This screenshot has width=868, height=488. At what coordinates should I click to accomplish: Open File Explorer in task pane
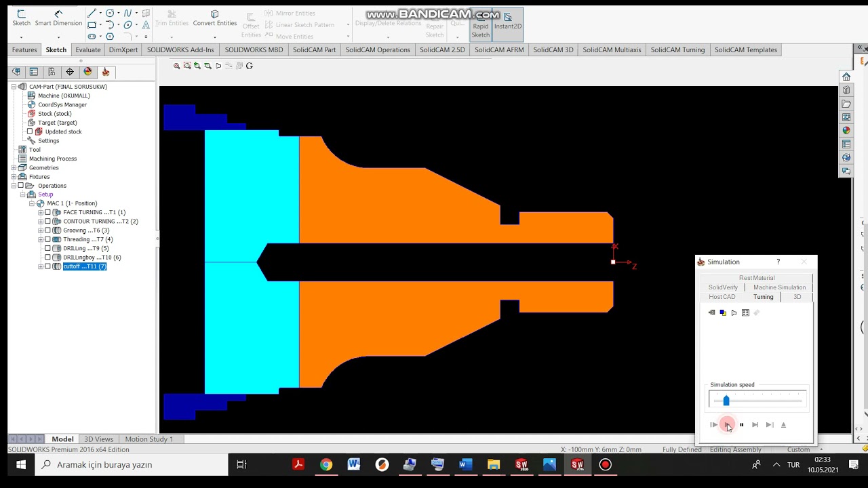846,104
